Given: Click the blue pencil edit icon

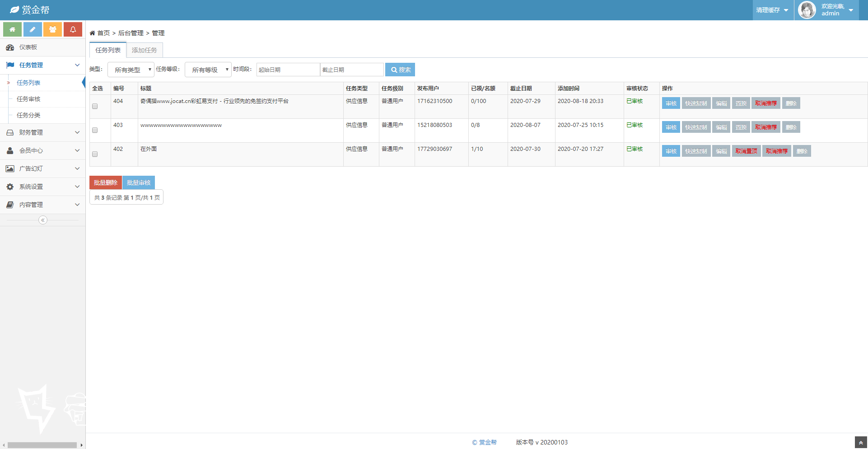Looking at the screenshot, I should pos(33,29).
